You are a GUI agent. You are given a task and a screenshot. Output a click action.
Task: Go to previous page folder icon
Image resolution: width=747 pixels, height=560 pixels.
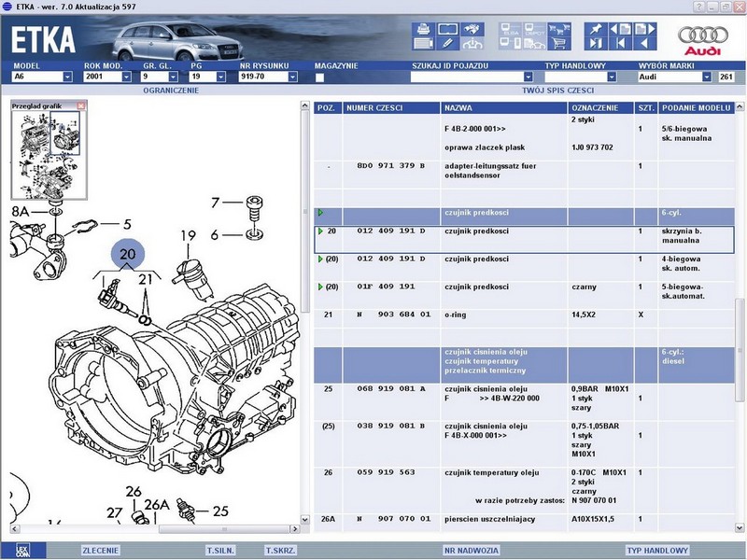coord(620,30)
